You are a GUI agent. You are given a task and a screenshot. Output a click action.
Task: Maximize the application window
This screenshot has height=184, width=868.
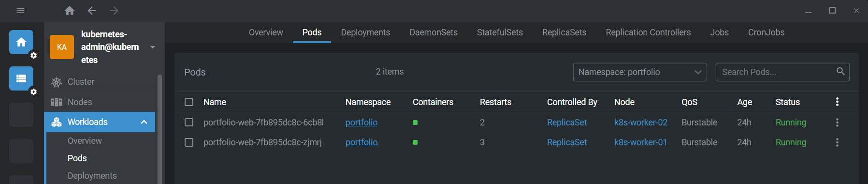[832, 10]
